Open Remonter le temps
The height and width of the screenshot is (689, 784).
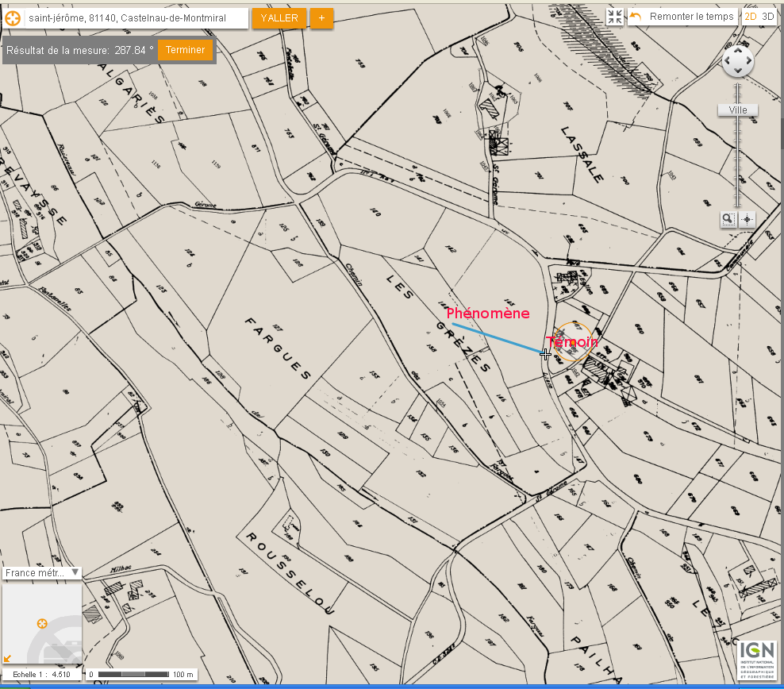pyautogui.click(x=682, y=17)
